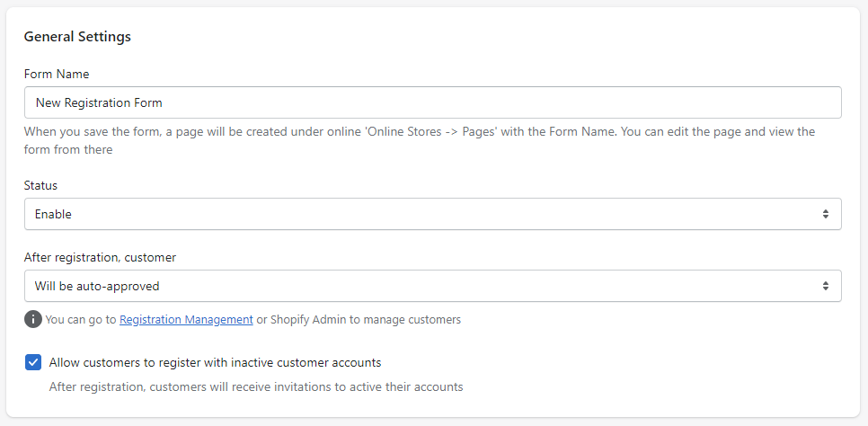Click the 'After registration, customer' label
Viewport: 868px width, 426px height.
[x=100, y=257]
